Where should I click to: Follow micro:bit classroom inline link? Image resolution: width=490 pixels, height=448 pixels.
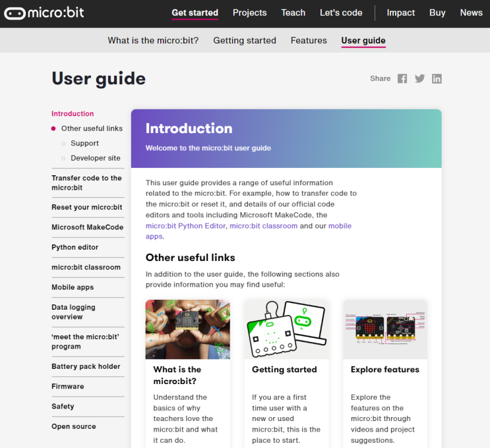tap(264, 226)
